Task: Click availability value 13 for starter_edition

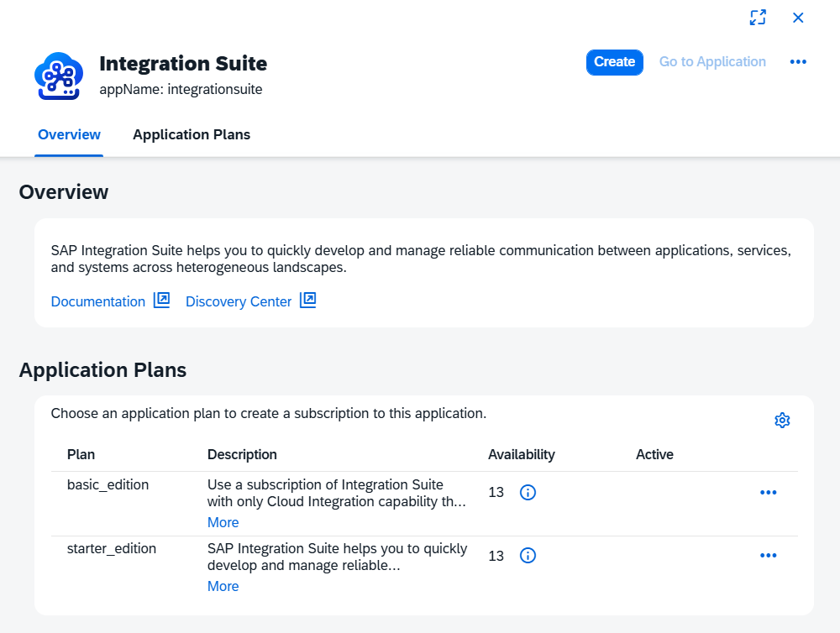Action: pyautogui.click(x=496, y=556)
